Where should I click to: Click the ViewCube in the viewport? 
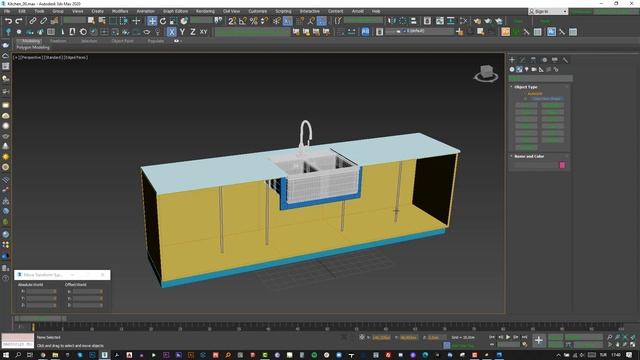tap(486, 73)
